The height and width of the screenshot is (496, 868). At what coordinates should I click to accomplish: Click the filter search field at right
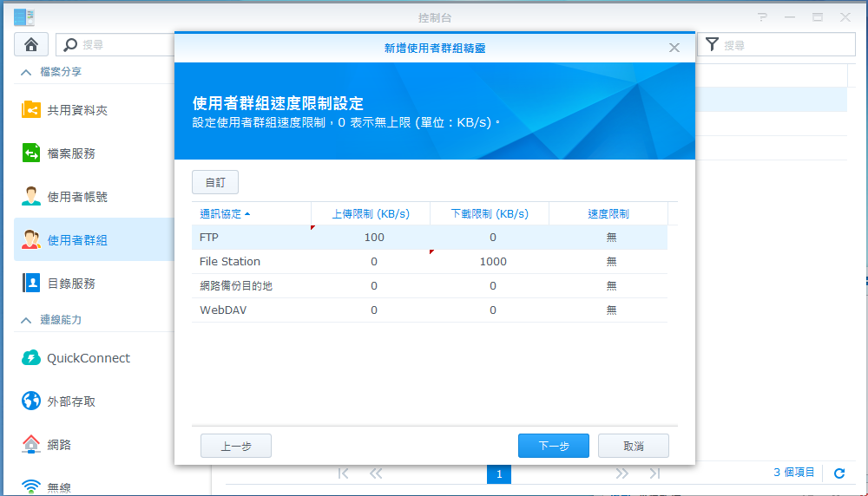click(x=776, y=45)
